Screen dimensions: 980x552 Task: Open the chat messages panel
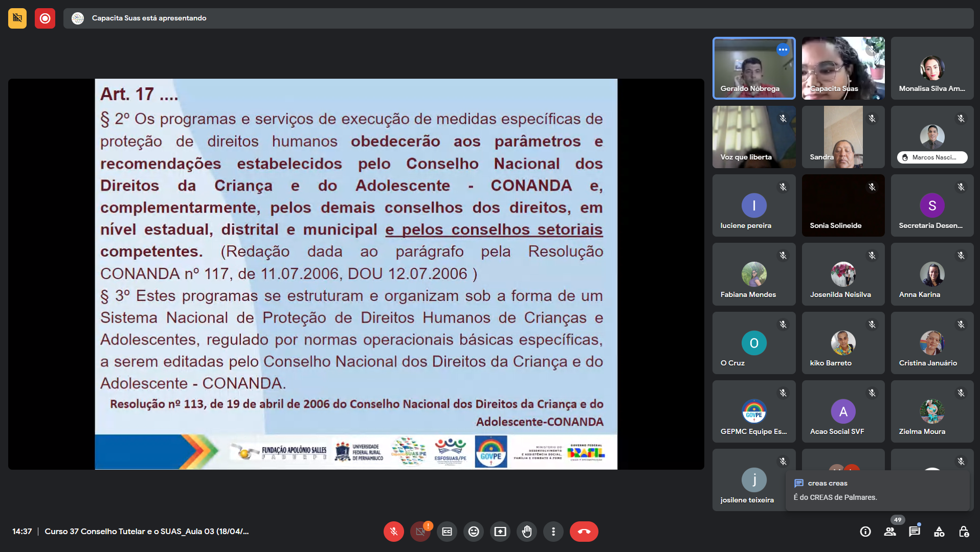click(915, 532)
